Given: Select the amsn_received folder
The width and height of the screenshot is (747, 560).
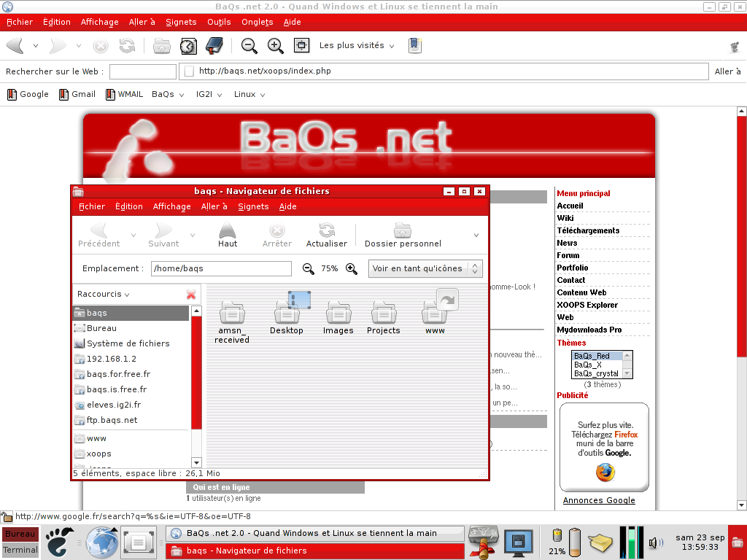Looking at the screenshot, I should [232, 322].
